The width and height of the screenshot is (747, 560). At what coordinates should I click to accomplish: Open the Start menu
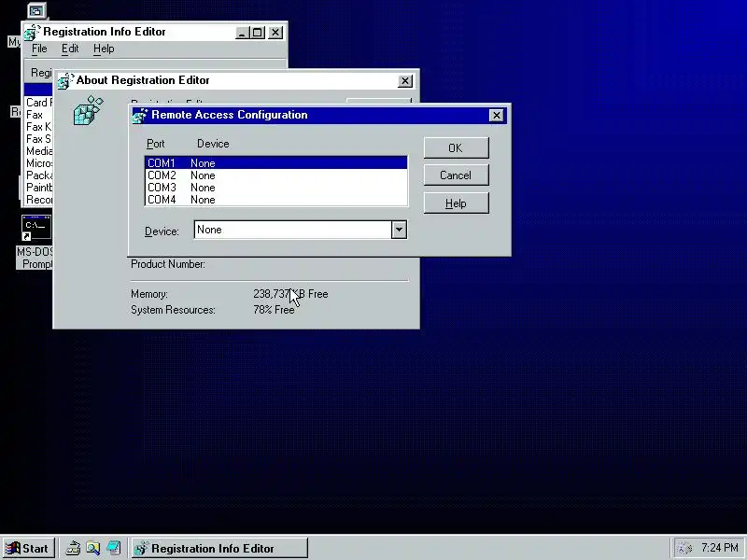tap(29, 548)
